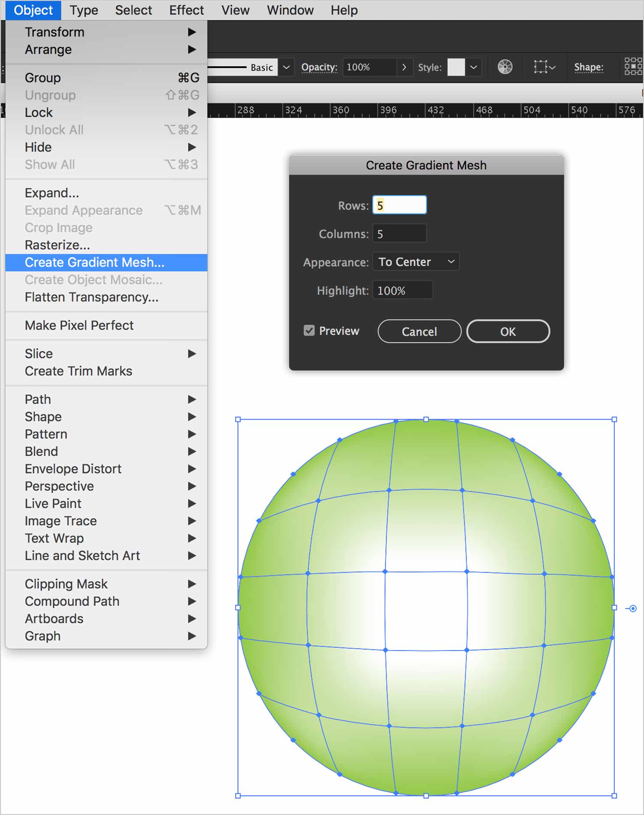Expand the Envelope Distort submenu
The height and width of the screenshot is (815, 644).
(x=106, y=468)
